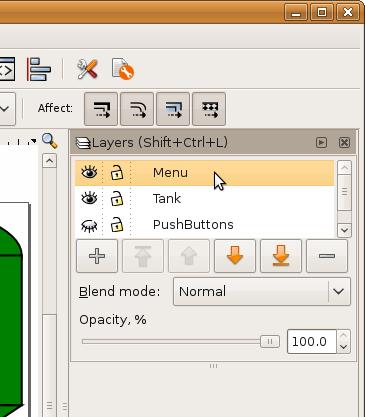
Task: Raise layer to top
Action: click(143, 256)
